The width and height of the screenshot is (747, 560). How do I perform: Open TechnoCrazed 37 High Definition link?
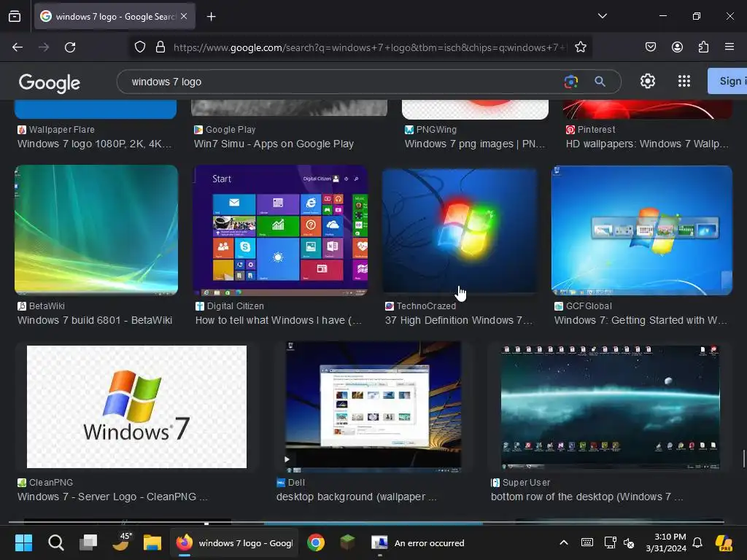459,320
